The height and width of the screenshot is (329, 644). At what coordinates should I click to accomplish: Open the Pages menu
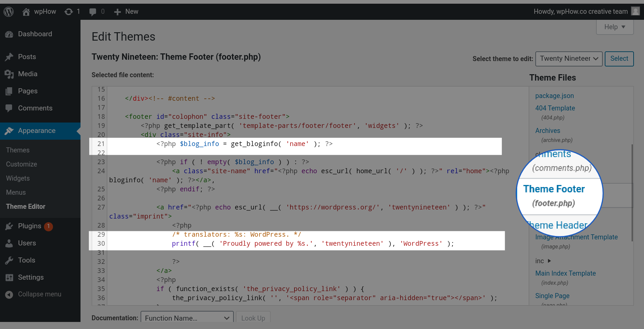[x=28, y=91]
